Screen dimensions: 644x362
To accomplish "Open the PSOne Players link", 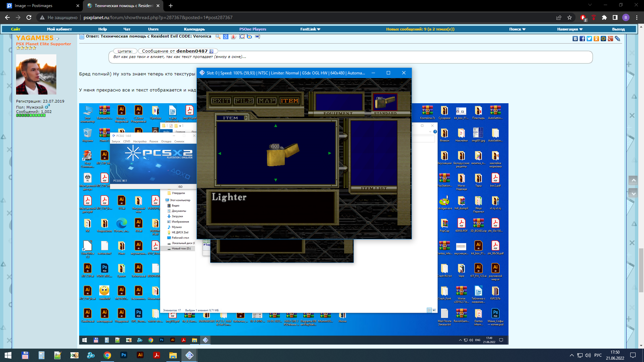I will click(253, 29).
